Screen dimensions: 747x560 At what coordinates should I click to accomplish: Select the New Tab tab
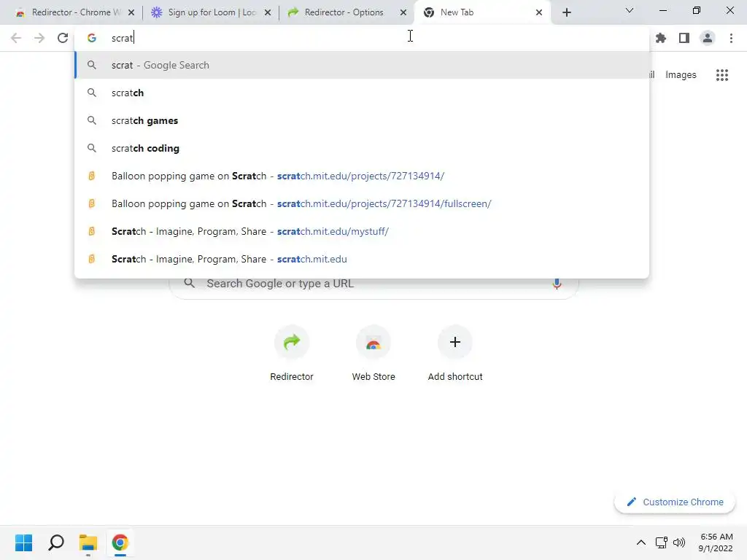pyautogui.click(x=483, y=12)
